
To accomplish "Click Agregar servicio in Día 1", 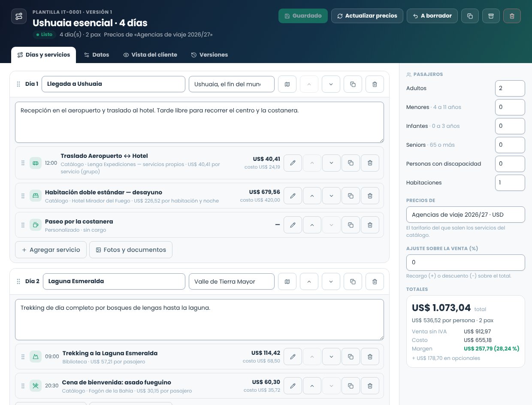I will (x=51, y=250).
